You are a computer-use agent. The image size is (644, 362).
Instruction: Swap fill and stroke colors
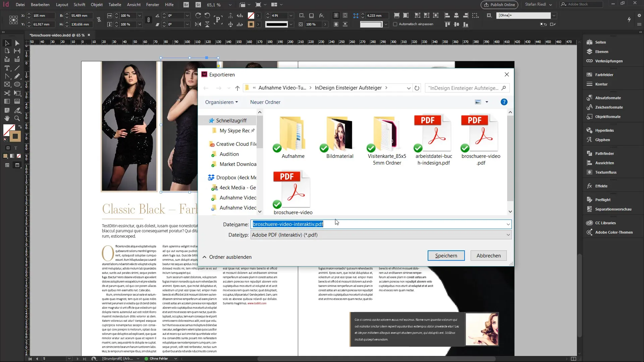click(x=20, y=126)
